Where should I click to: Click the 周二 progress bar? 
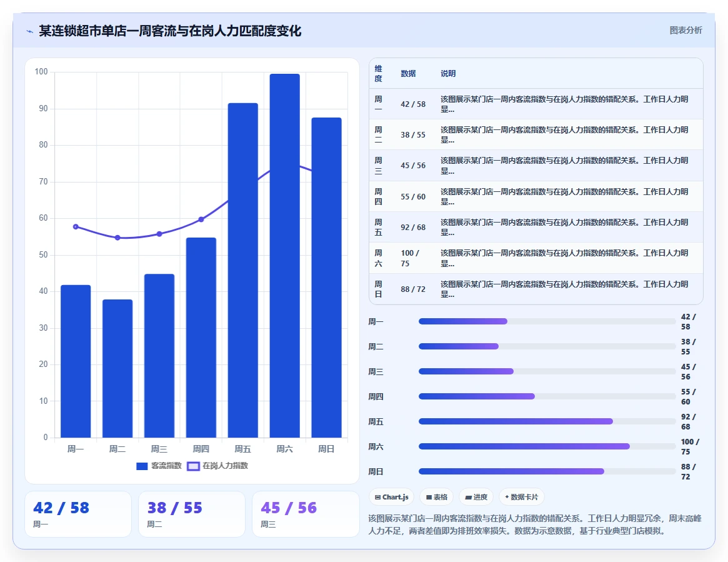[x=547, y=346]
